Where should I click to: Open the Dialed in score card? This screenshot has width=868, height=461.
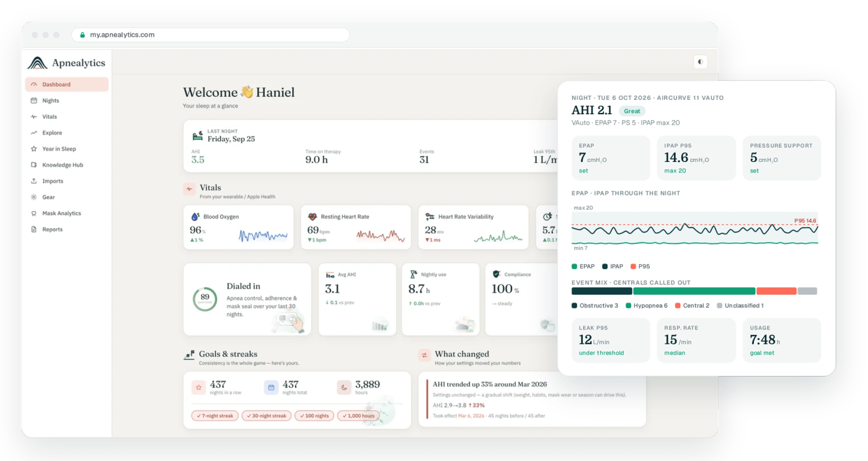[x=247, y=299]
